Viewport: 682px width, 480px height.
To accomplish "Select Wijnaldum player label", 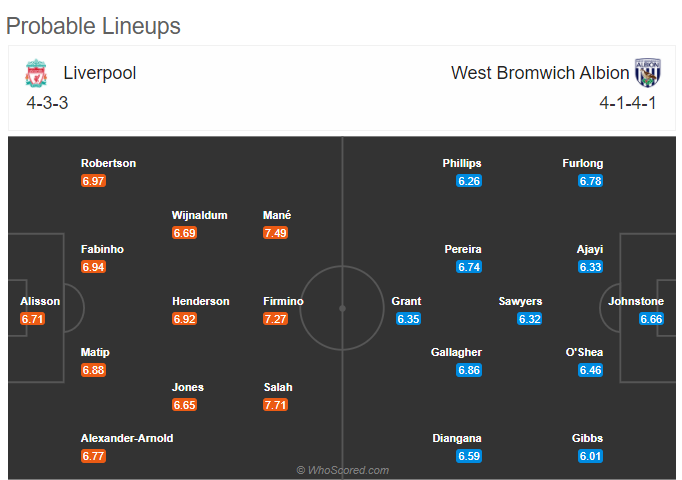I will [200, 215].
